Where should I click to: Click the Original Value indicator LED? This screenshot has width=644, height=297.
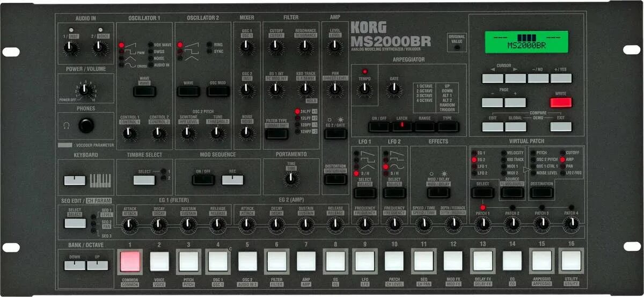pos(456,47)
